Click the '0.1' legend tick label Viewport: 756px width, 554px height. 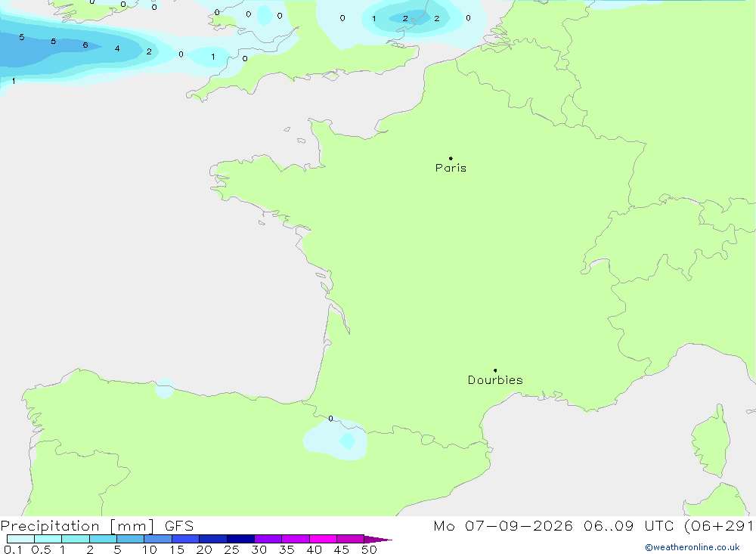click(x=13, y=549)
